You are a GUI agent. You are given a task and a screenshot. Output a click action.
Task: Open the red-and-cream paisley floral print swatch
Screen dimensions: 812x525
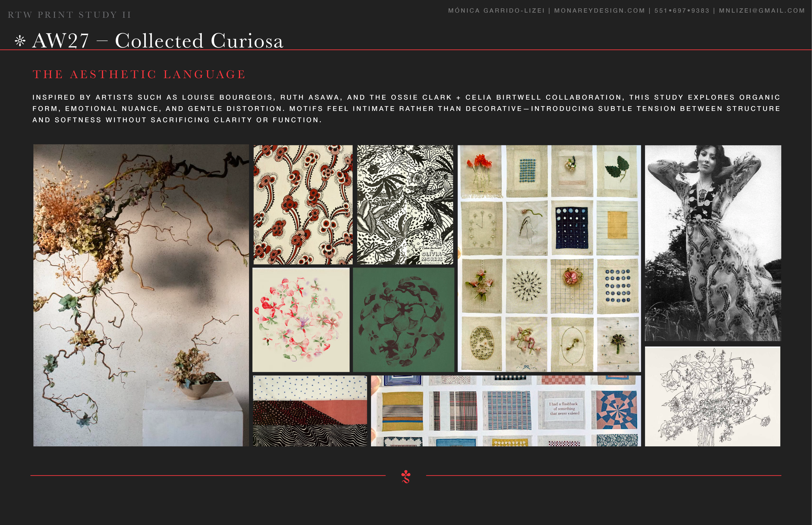point(303,205)
